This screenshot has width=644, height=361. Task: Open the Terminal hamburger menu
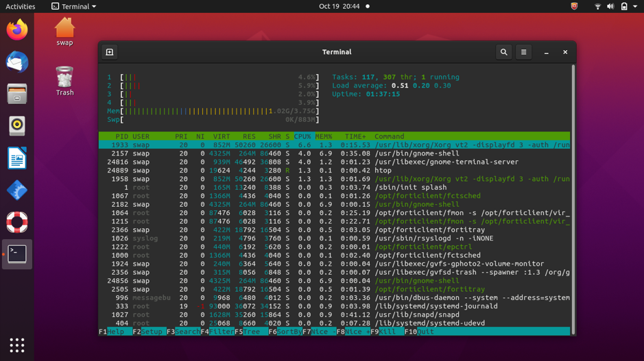[x=523, y=52]
